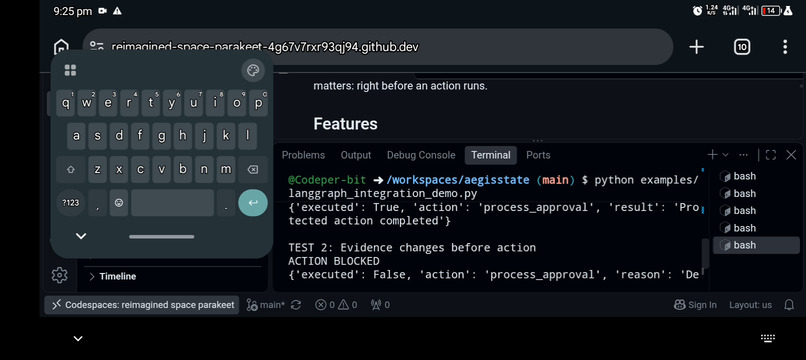Select the first bash terminal entry
Screen dimensions: 806x360
pyautogui.click(x=756, y=176)
